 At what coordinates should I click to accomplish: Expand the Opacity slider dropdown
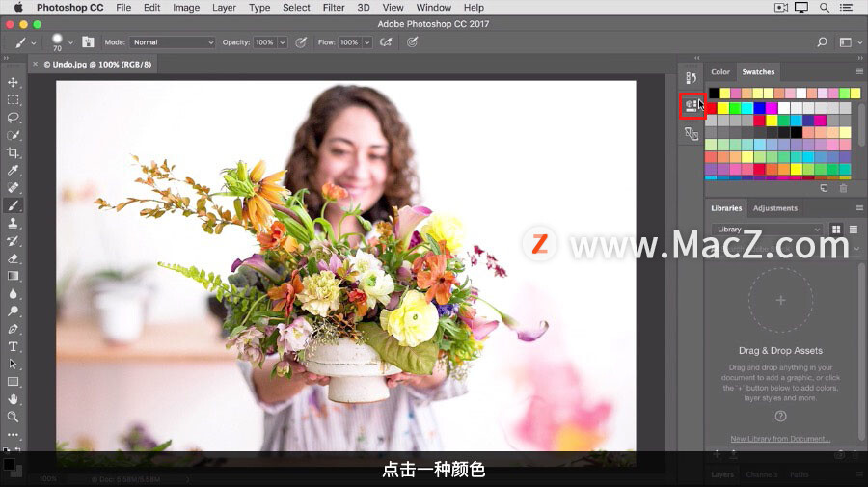(282, 42)
